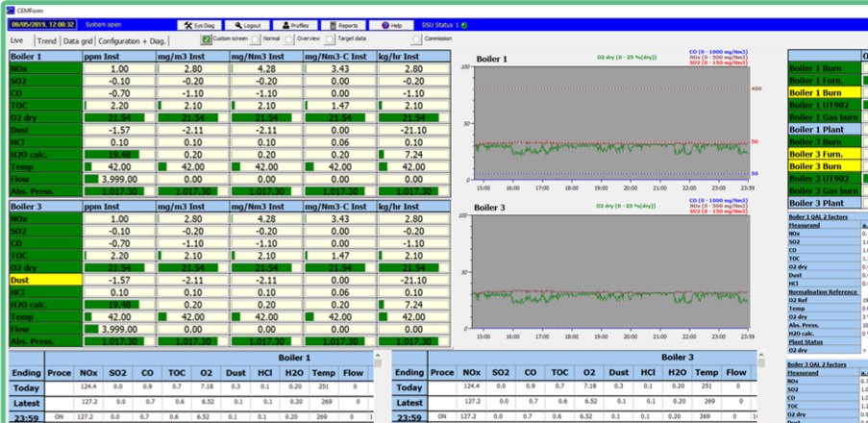The height and width of the screenshot is (423, 868).
Task: Select the Boiler 3 Plant status row
Action: coord(825,203)
